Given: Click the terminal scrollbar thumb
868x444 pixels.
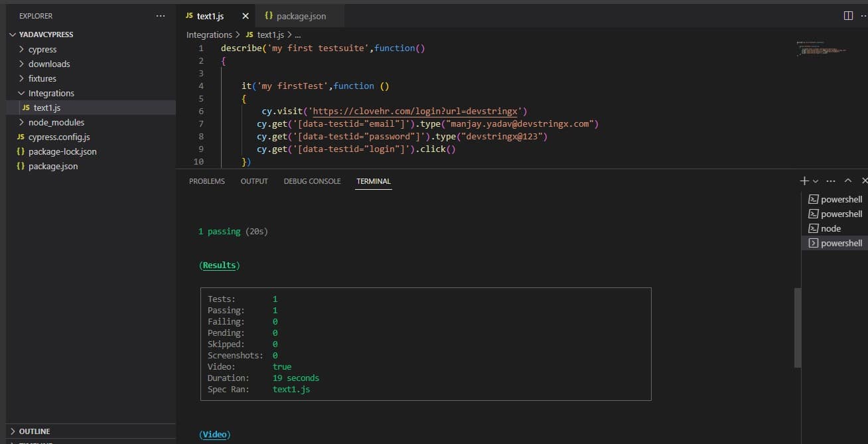Looking at the screenshot, I should click(x=797, y=327).
